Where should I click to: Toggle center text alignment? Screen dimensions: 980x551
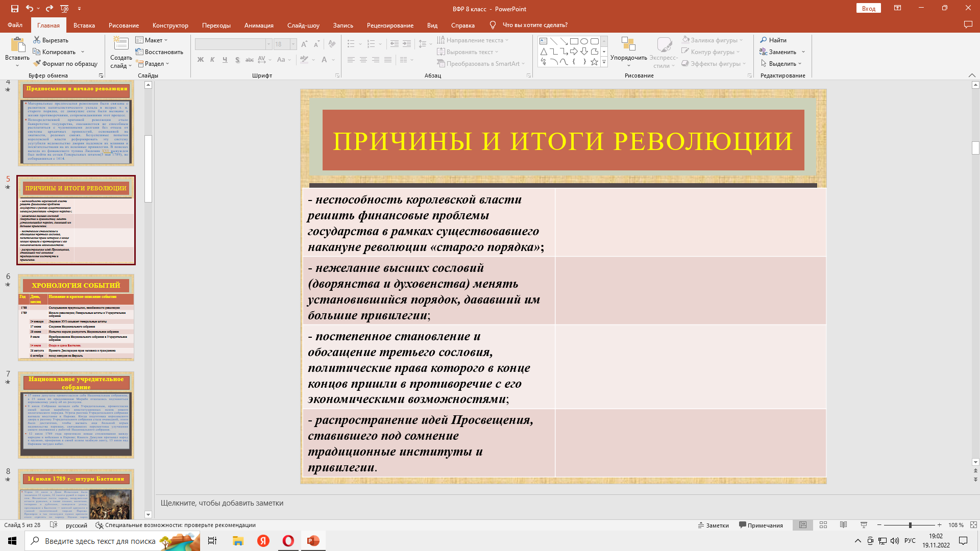coord(363,60)
